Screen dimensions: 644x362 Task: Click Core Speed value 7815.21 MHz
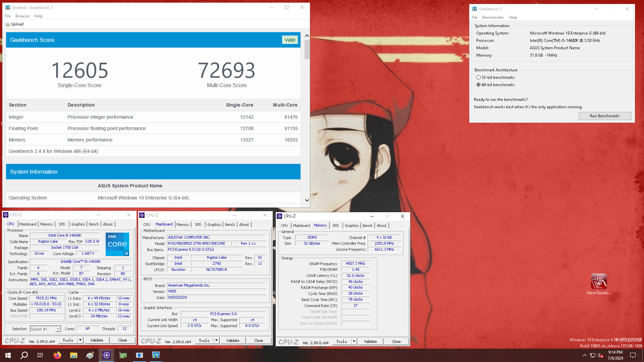[x=46, y=298]
